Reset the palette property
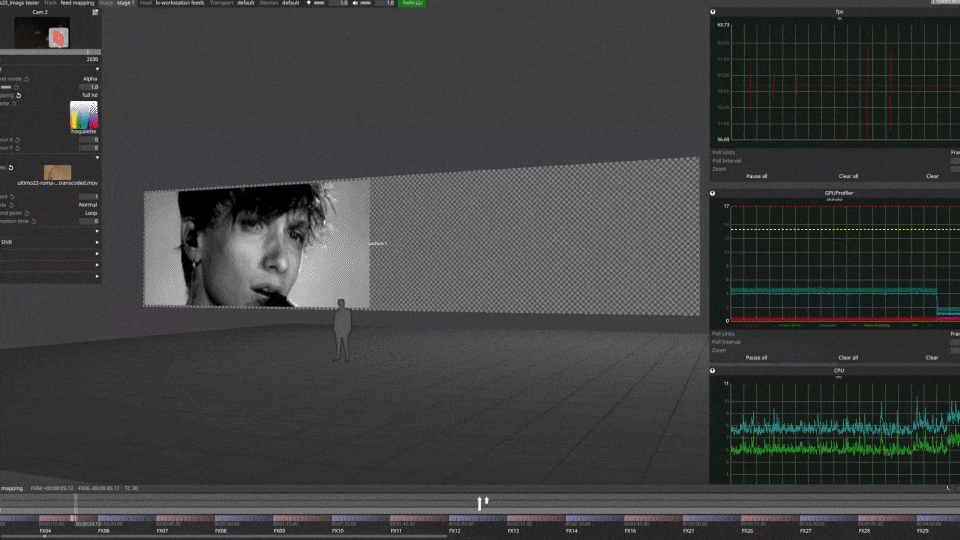 [x=14, y=104]
